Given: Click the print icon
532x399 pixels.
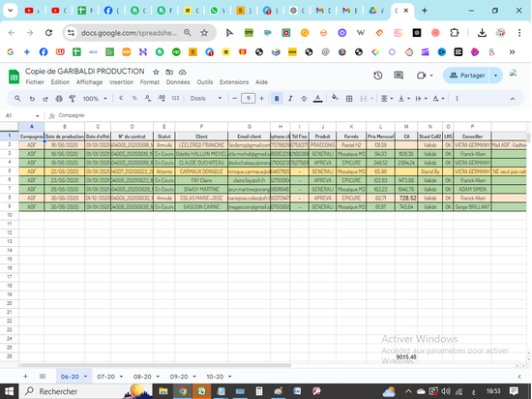Looking at the screenshot, I should (x=59, y=99).
